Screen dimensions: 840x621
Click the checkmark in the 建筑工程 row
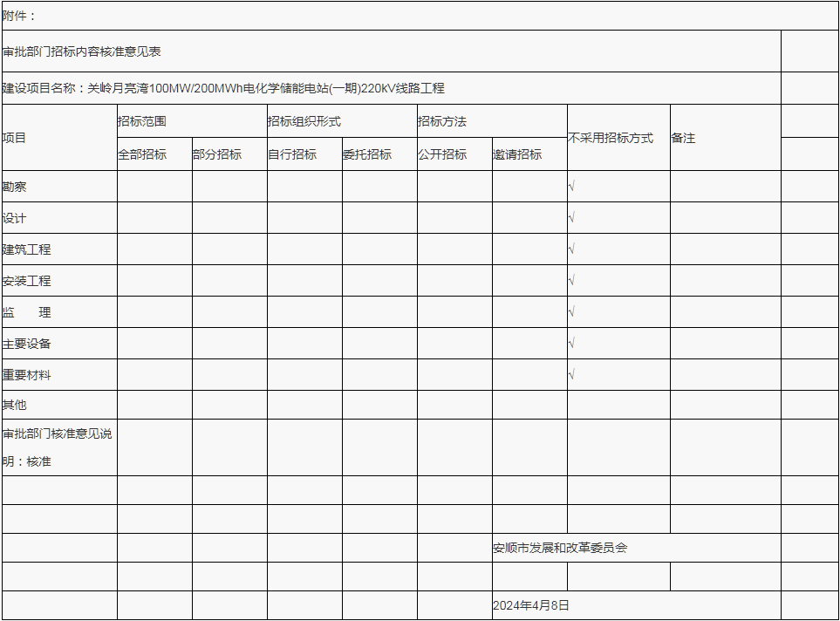click(571, 249)
